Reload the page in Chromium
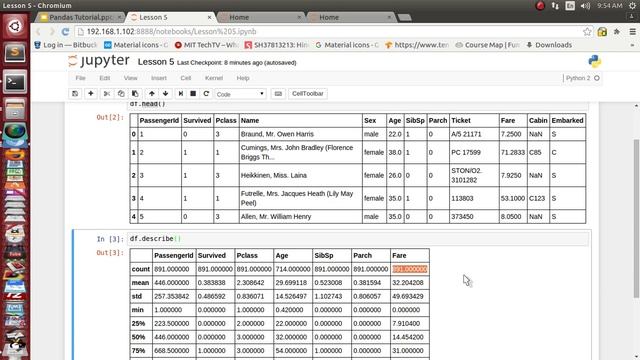Image resolution: width=640 pixels, height=360 pixels. pos(65,31)
